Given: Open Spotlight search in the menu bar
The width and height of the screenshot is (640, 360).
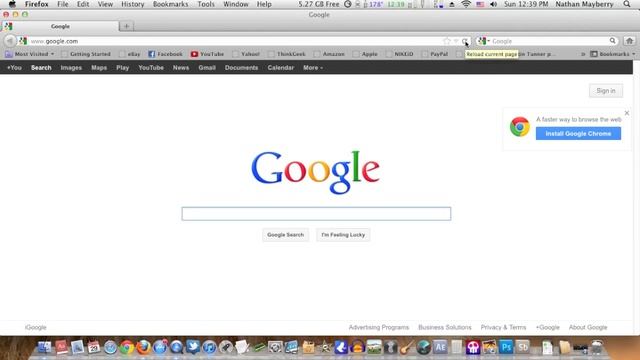Looking at the screenshot, I should click(627, 4).
